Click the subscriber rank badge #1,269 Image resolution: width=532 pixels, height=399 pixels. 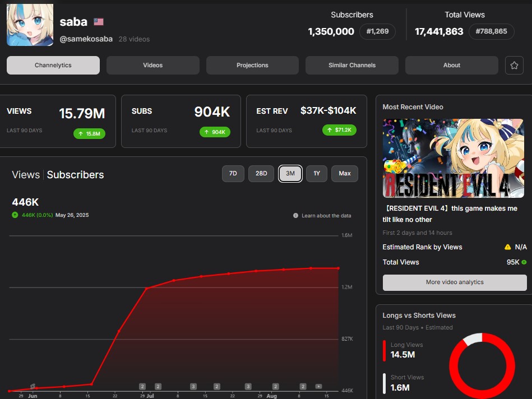pyautogui.click(x=377, y=31)
